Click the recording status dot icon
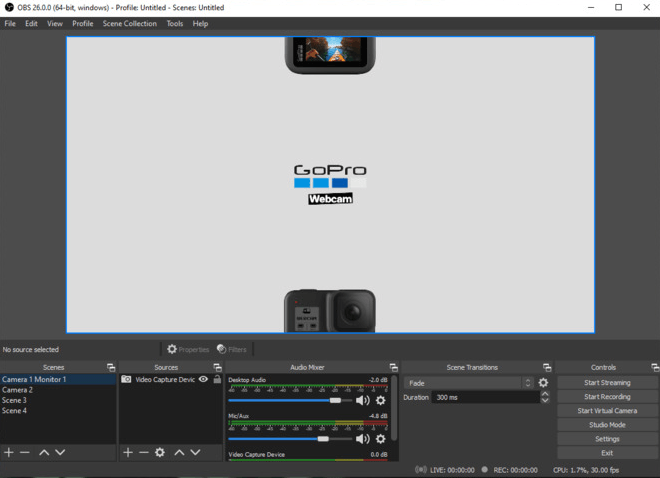Viewport: 660px width, 478px height. pos(485,469)
